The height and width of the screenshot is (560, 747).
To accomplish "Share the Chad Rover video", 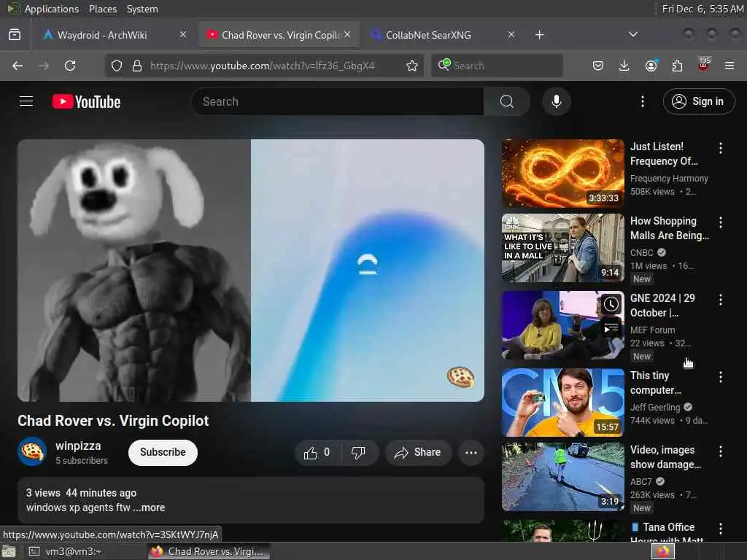I will point(417,452).
